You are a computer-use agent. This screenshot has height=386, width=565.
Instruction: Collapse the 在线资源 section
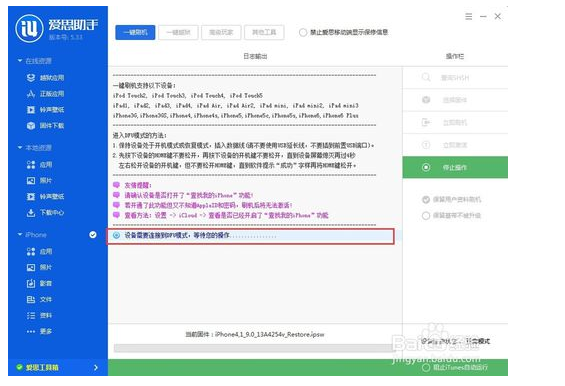coord(20,61)
